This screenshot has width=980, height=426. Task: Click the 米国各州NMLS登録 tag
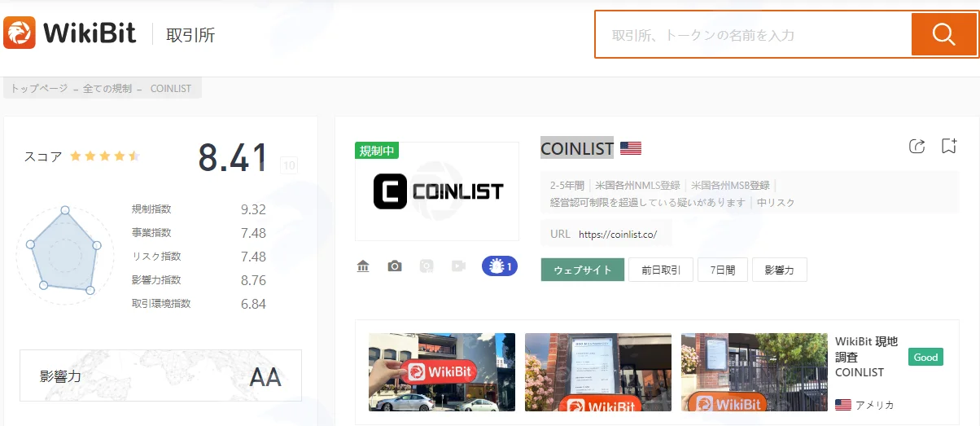pyautogui.click(x=637, y=186)
